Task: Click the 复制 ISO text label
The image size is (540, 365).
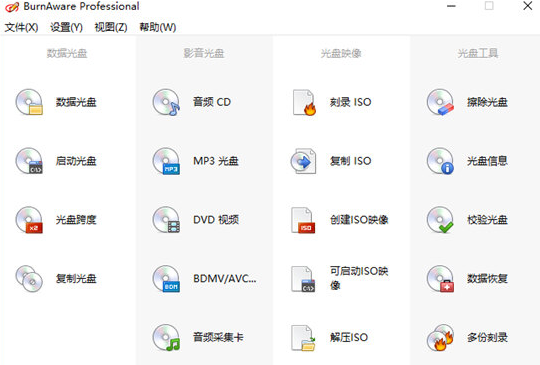Action: [351, 161]
